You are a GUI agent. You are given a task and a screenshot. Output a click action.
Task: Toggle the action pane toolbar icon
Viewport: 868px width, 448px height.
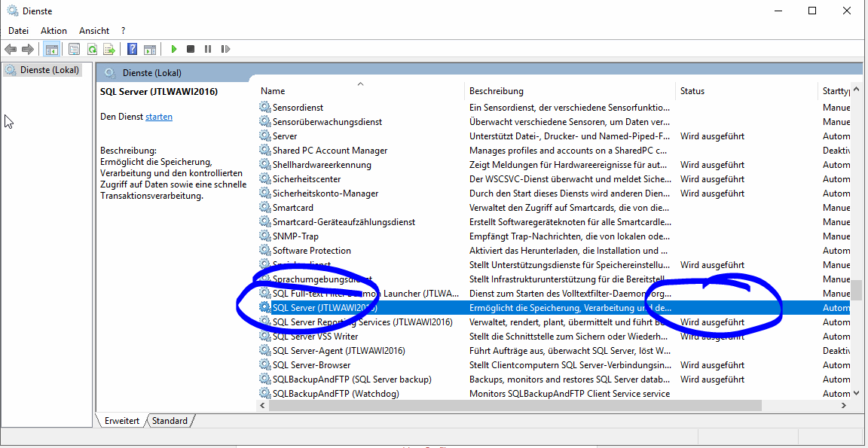[149, 49]
